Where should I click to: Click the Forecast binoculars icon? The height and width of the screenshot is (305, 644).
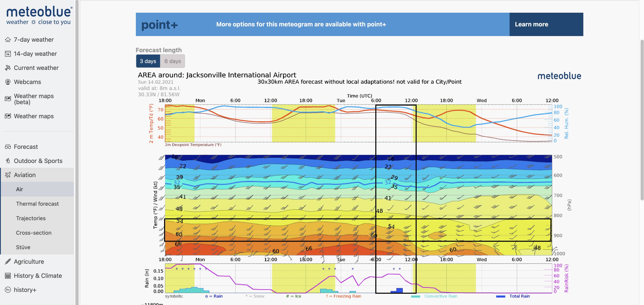tap(8, 147)
